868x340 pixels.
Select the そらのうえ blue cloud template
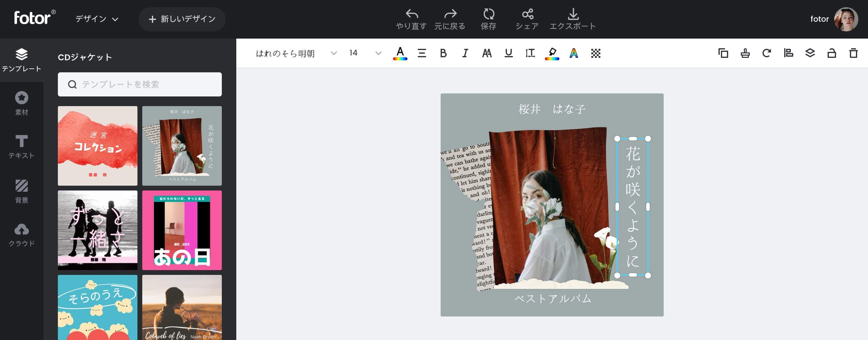pos(98,307)
